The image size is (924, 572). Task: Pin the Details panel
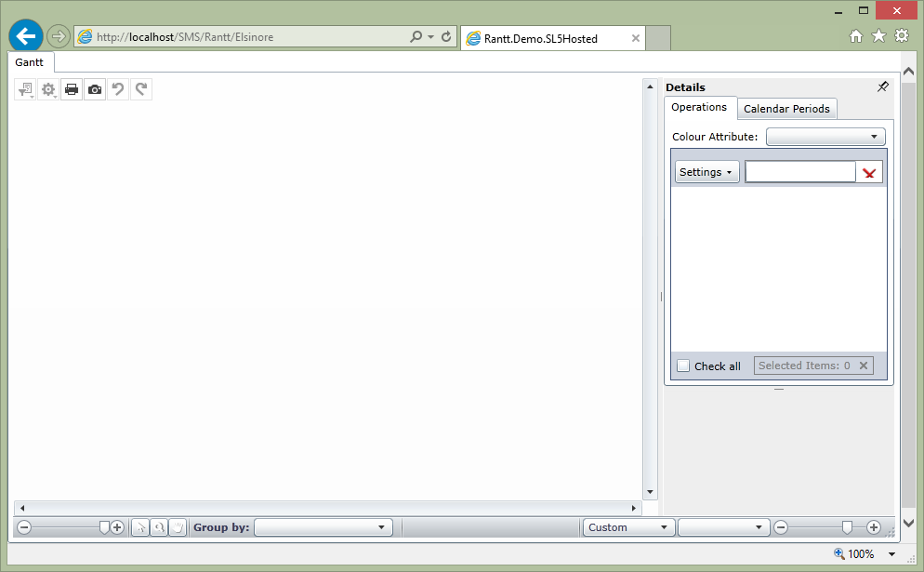[x=882, y=87]
